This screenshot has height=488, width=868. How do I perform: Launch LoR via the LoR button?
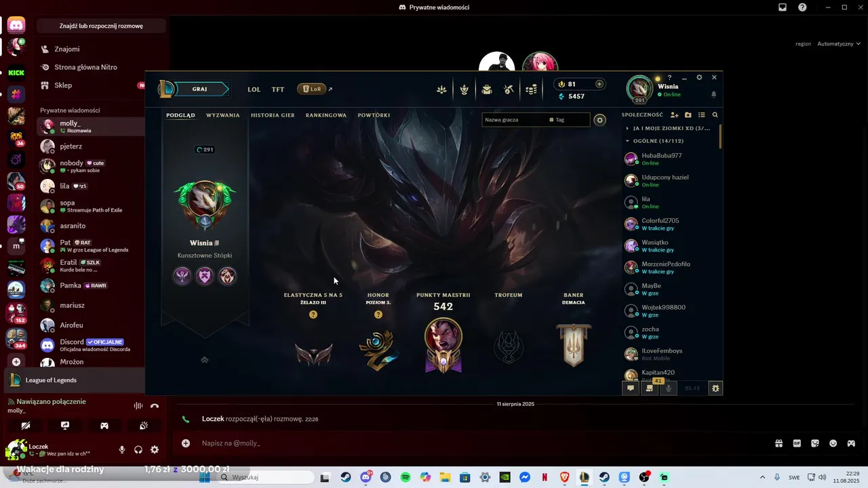pyautogui.click(x=312, y=89)
